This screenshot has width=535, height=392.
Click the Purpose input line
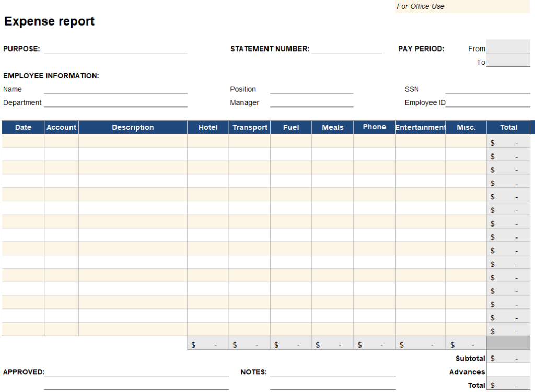115,49
